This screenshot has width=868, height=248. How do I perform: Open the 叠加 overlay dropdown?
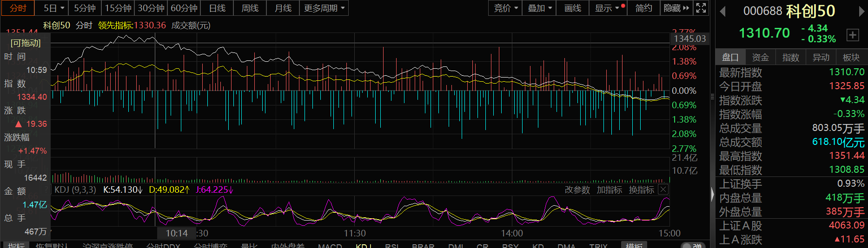tap(539, 8)
